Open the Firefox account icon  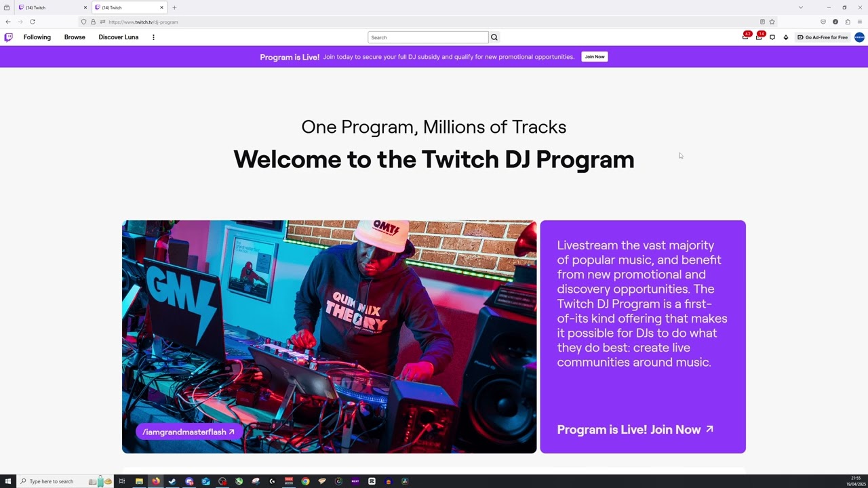835,22
